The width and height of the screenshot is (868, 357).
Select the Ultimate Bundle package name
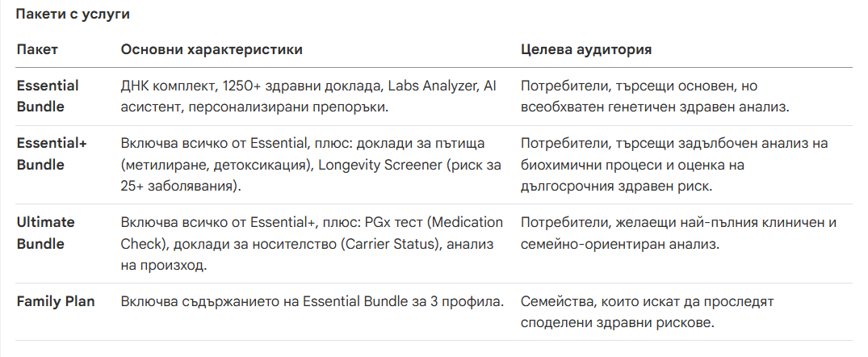click(45, 232)
